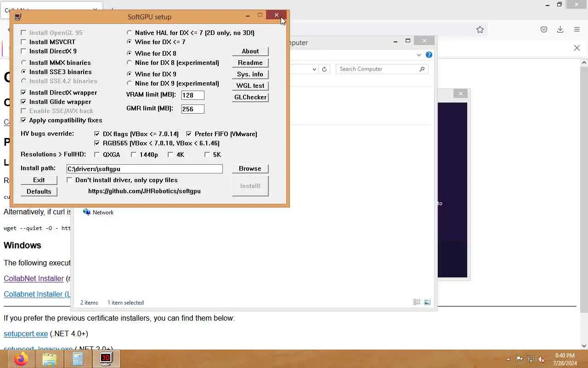Click the SoftGPU setup taskbar icon
This screenshot has height=368, width=588.
tap(106, 359)
